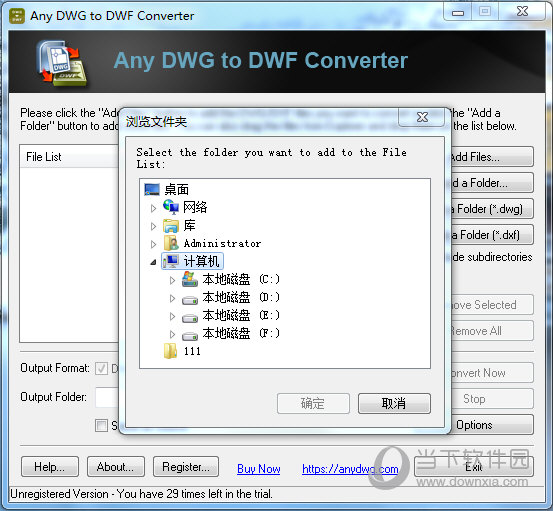Select 桌面 in the folder tree
The image size is (553, 511).
click(177, 189)
